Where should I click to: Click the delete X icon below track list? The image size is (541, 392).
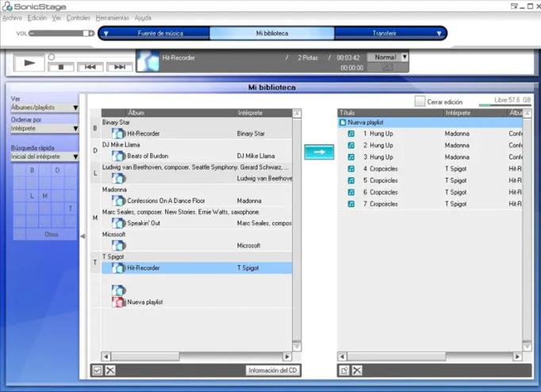tap(357, 371)
